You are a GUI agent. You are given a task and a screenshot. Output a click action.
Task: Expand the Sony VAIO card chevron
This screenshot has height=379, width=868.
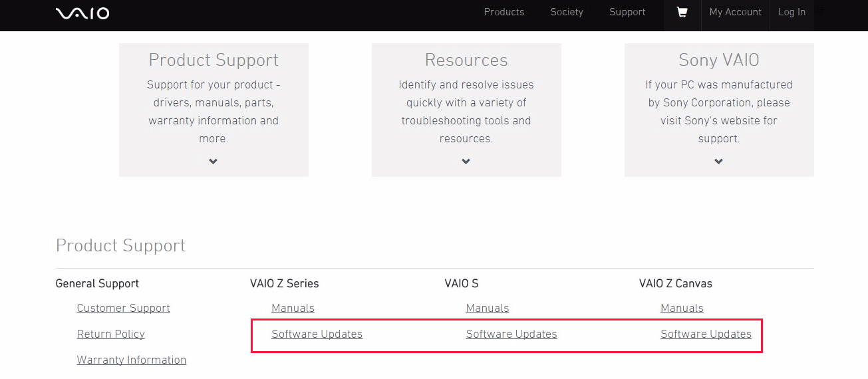718,162
